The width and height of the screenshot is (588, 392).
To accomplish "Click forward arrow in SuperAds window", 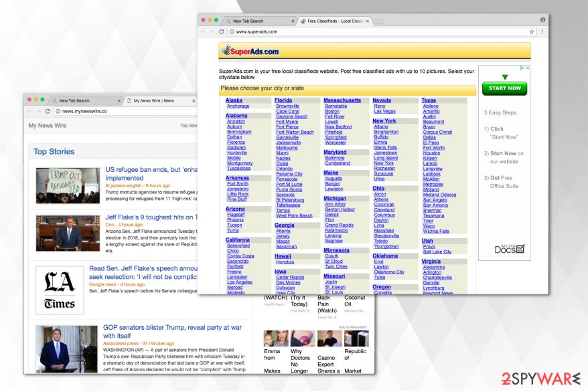I will (x=212, y=32).
